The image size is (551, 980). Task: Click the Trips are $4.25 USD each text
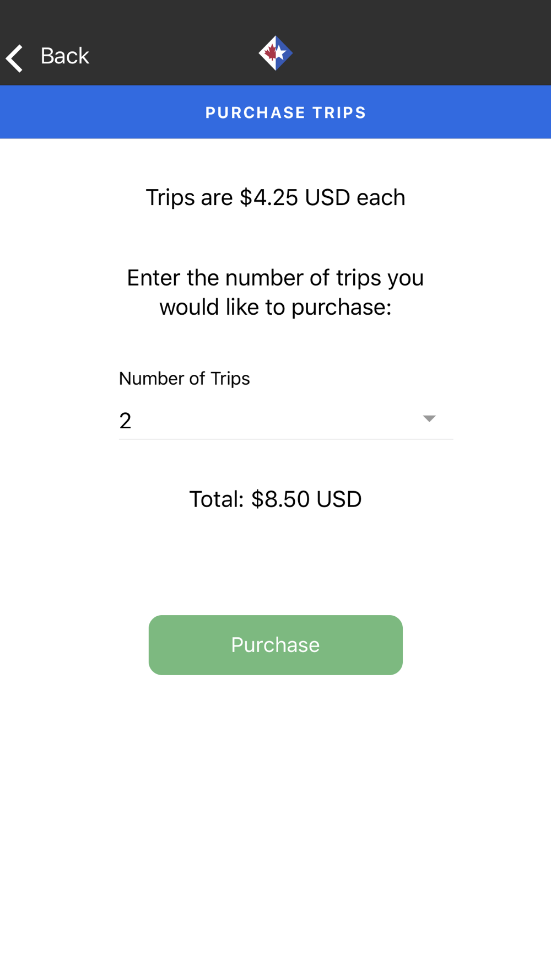point(275,197)
